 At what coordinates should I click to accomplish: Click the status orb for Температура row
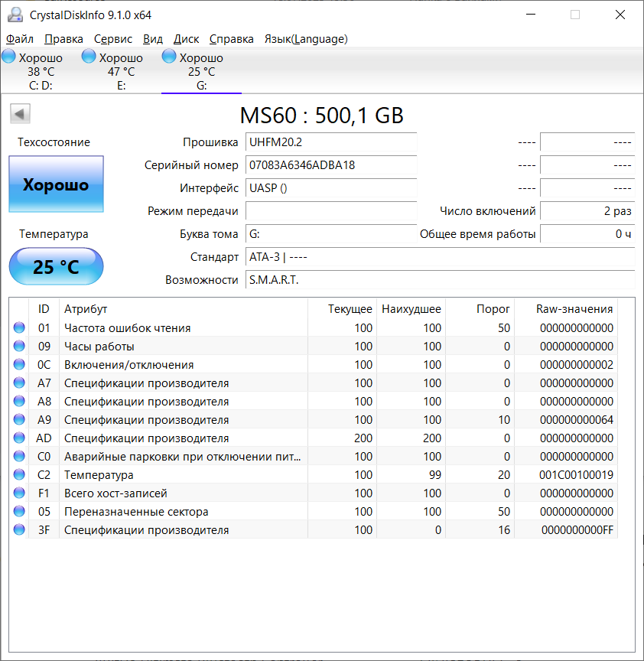click(19, 475)
